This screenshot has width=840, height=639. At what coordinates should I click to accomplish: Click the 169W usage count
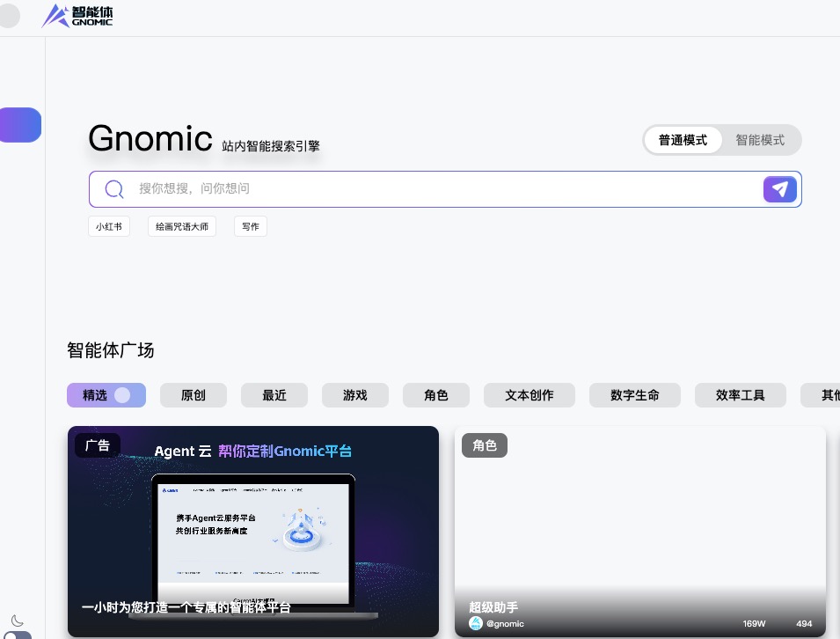coord(754,623)
